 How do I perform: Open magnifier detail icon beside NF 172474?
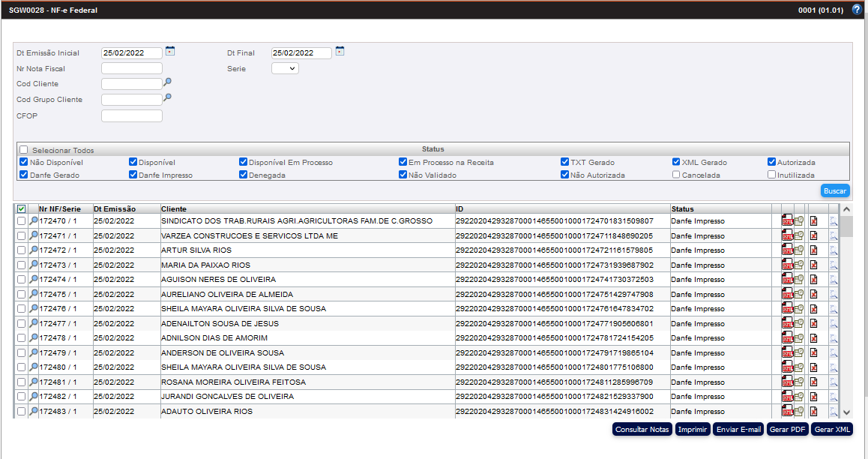(33, 280)
